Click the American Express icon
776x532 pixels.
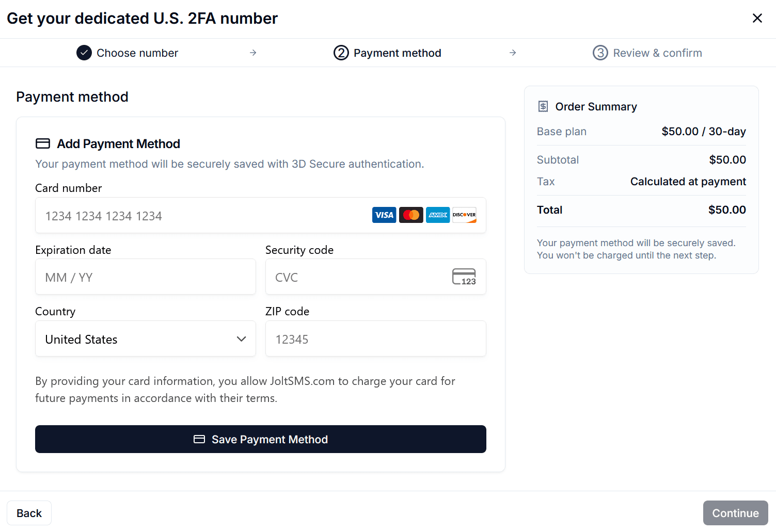click(x=438, y=215)
